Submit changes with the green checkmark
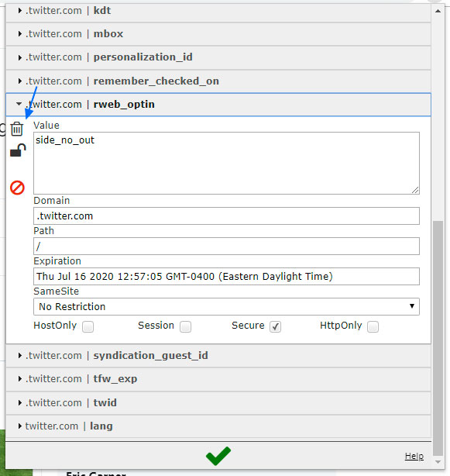 (x=218, y=456)
